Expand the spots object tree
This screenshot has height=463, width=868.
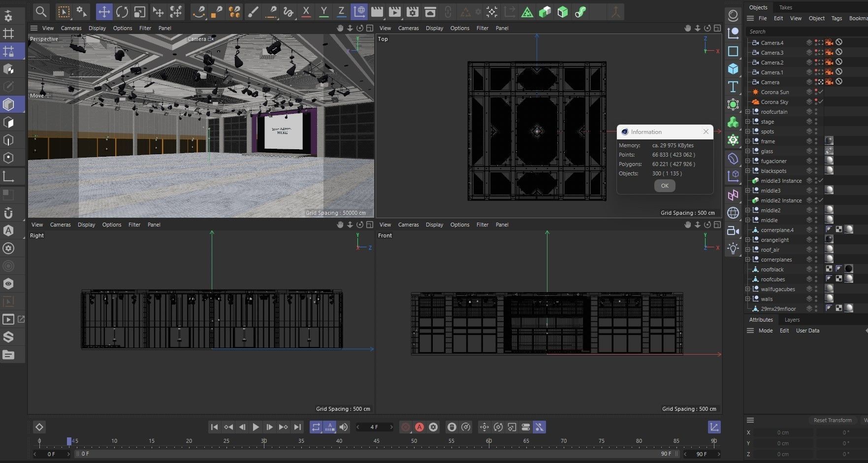tap(748, 132)
